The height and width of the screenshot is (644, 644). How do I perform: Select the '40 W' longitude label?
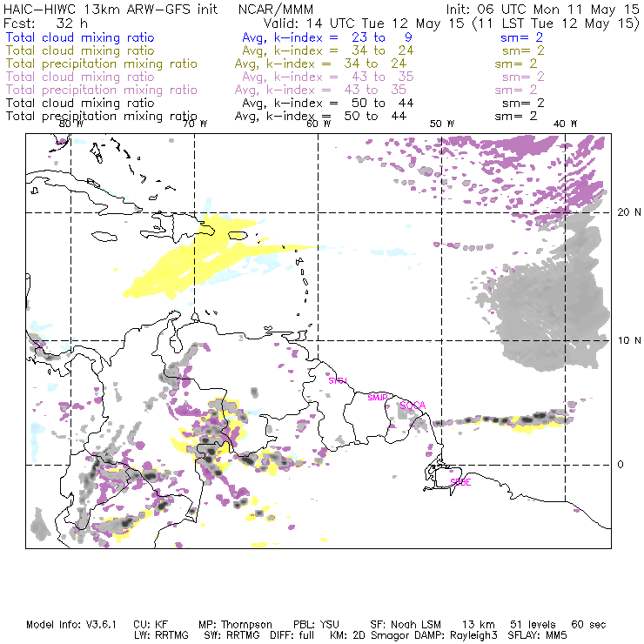[x=565, y=124]
